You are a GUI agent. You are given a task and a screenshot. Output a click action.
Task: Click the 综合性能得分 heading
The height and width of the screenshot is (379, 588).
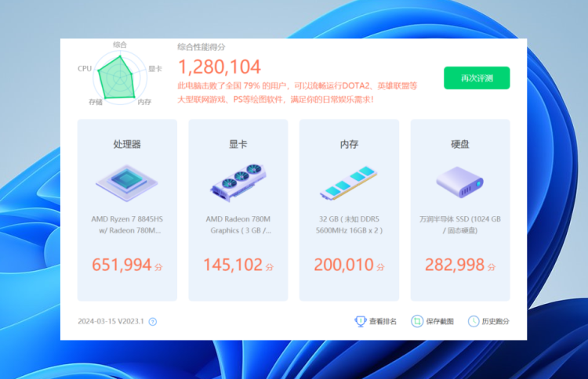point(201,47)
